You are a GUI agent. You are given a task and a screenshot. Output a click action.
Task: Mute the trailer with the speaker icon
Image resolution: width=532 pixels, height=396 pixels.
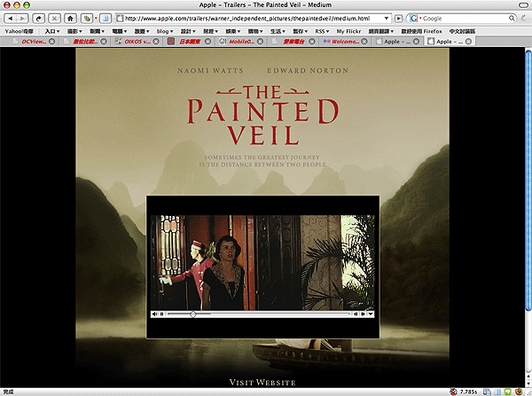coord(154,314)
